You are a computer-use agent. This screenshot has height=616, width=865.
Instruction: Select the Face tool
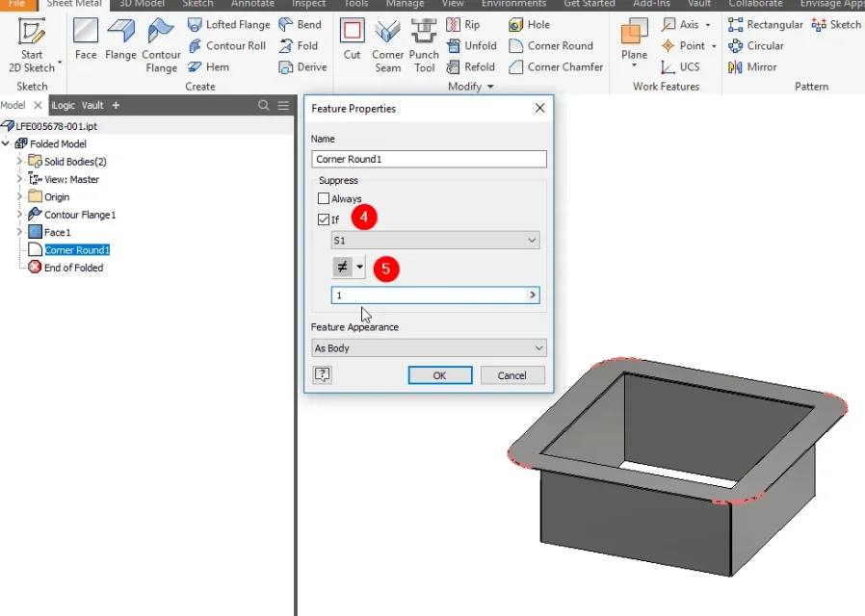click(86, 39)
